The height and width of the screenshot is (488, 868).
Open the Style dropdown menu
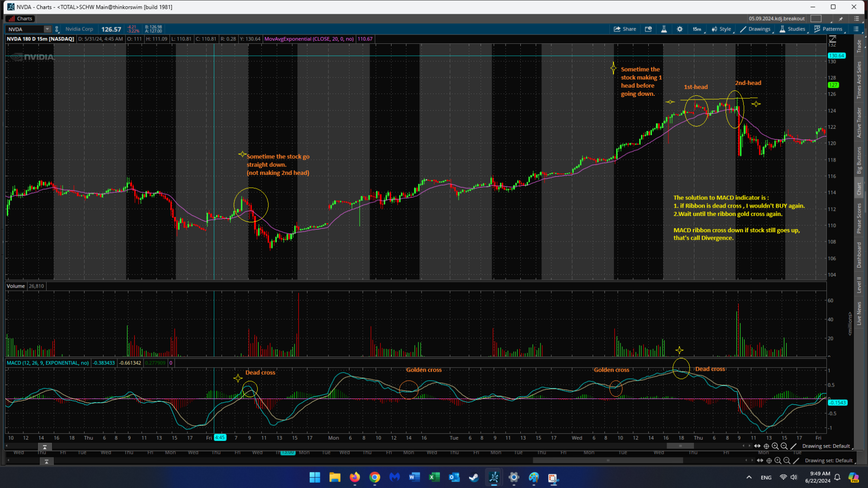pyautogui.click(x=721, y=29)
